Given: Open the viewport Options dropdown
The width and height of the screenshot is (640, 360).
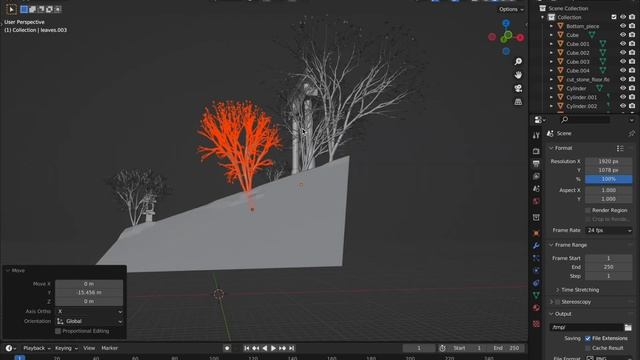Looking at the screenshot, I should (511, 9).
